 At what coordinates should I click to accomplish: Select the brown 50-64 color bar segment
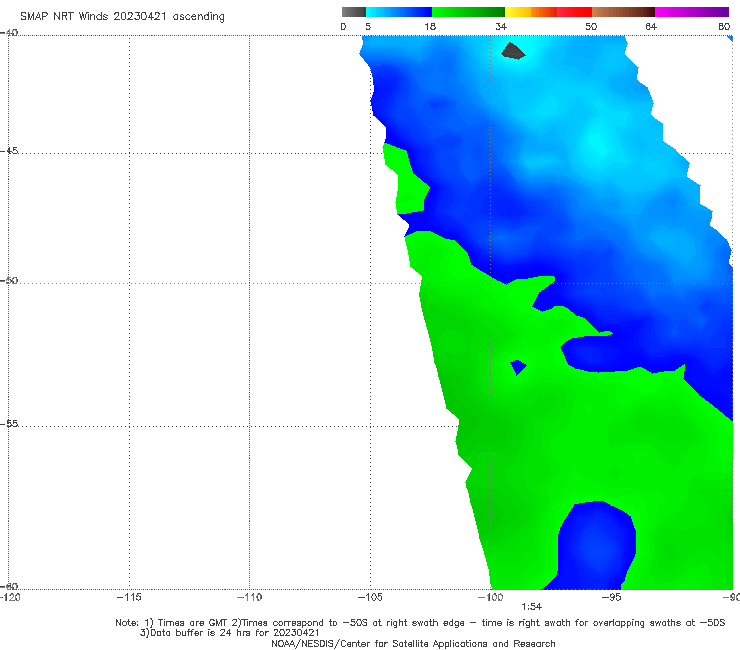[x=623, y=12]
